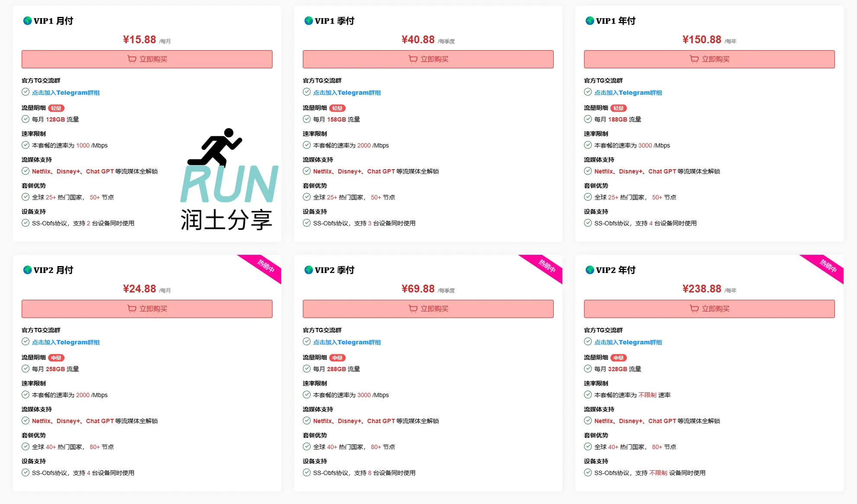Open Telegram group link in VIP1 月付
The image size is (857, 504).
click(x=66, y=93)
